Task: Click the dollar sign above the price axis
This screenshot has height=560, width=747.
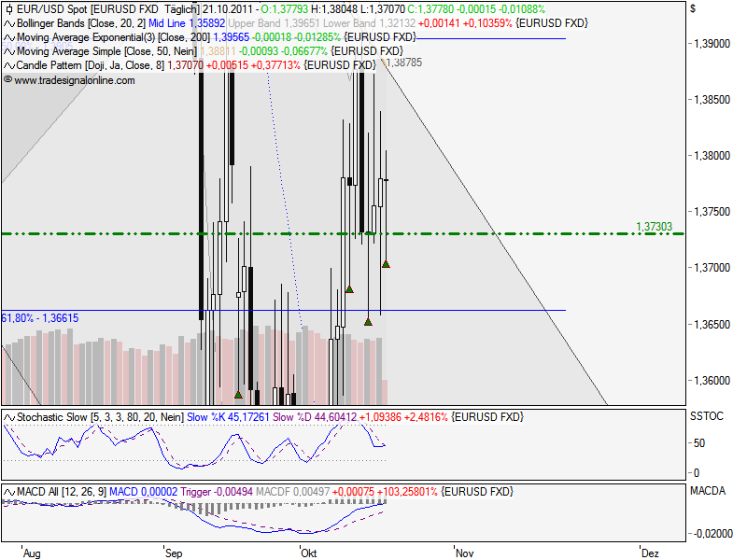Action: pyautogui.click(x=693, y=8)
